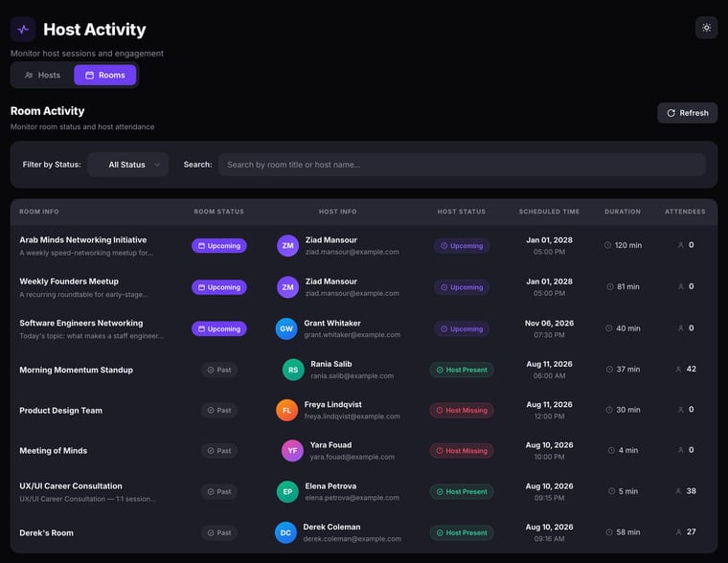The height and width of the screenshot is (563, 728).
Task: Click Grant Whitaker's GW avatar
Action: [286, 328]
